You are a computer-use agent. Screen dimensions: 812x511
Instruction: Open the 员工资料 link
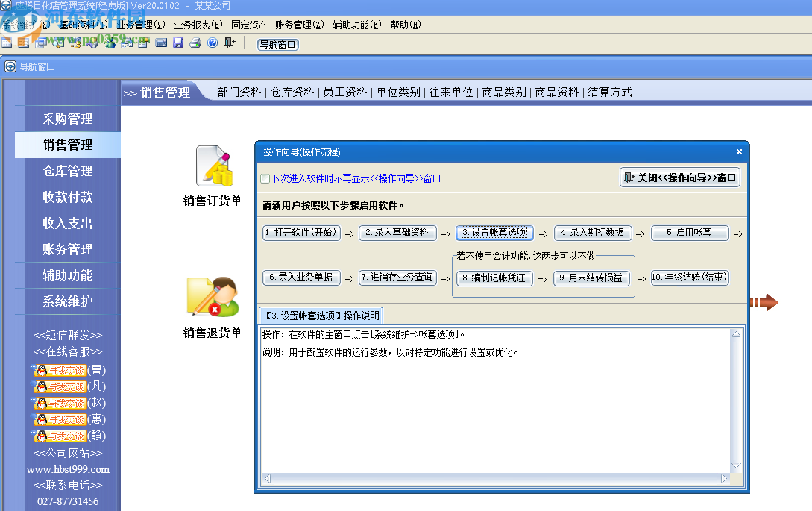pos(345,93)
